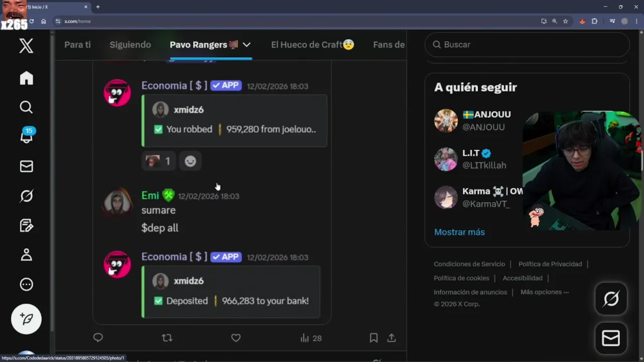Select the Inicio / X browser tab

click(x=55, y=7)
